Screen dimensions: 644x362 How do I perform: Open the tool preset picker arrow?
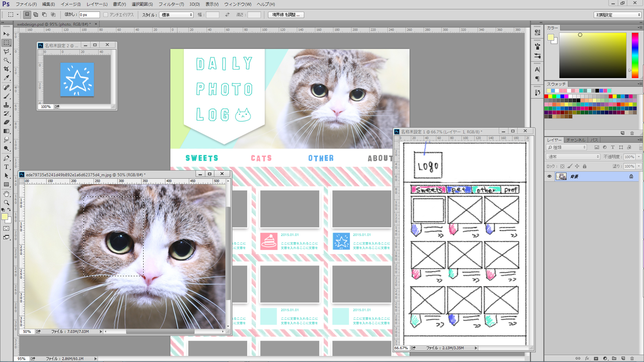pos(18,15)
